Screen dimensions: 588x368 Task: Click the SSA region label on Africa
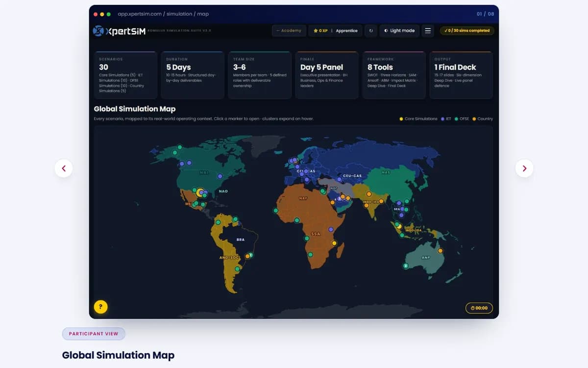click(316, 234)
